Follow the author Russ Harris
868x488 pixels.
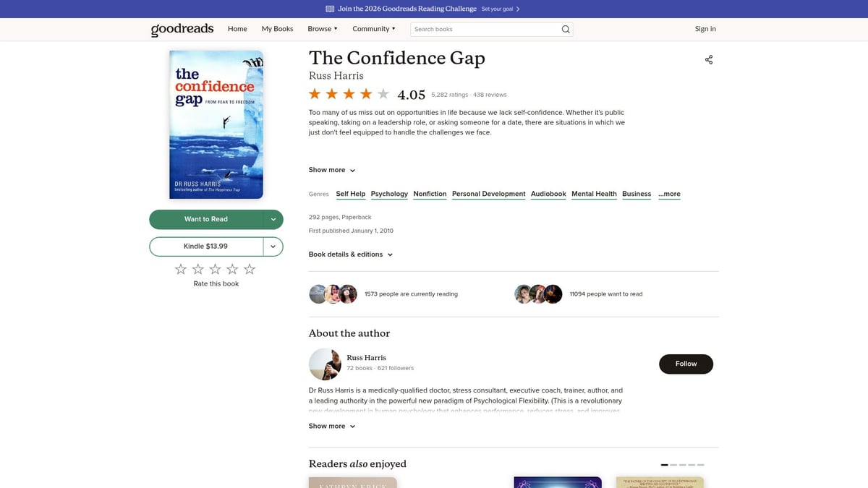(686, 364)
